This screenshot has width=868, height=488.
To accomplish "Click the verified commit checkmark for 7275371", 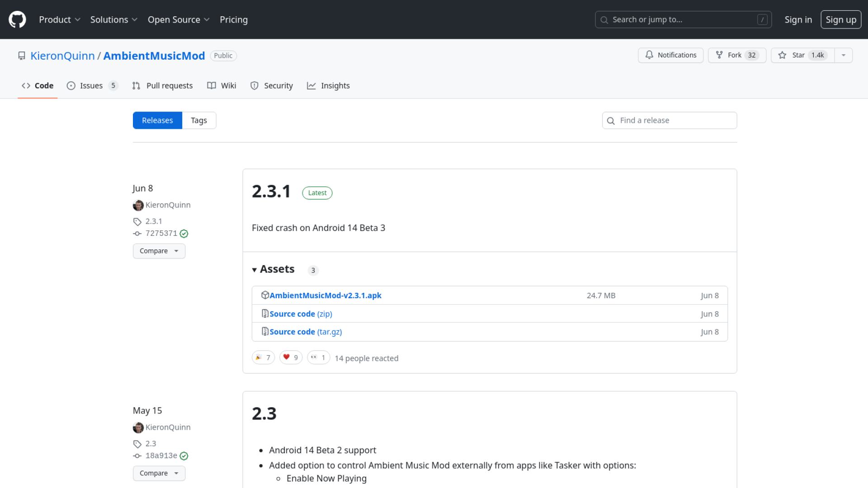I will point(184,234).
